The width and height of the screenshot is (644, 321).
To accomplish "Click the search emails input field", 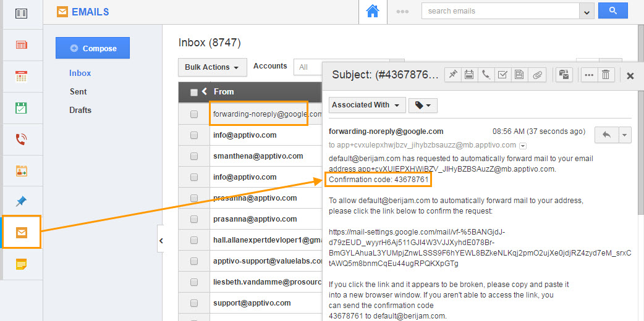I will click(500, 11).
